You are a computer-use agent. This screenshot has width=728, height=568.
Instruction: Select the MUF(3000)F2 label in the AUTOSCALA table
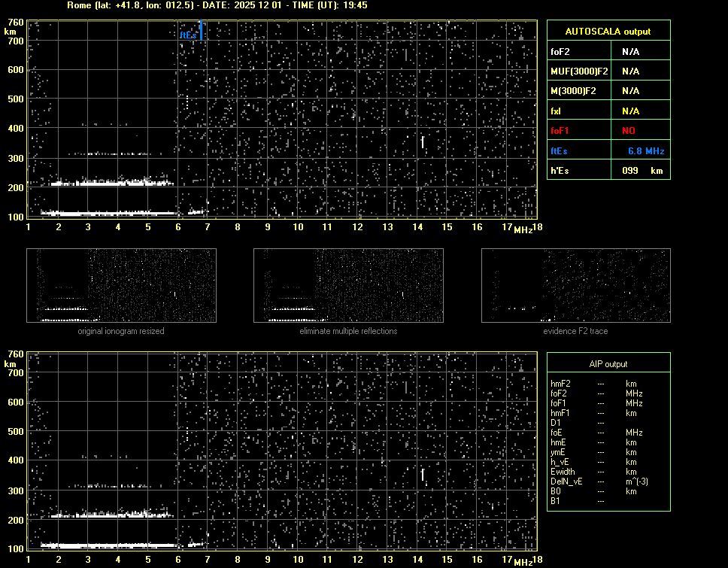tap(579, 71)
